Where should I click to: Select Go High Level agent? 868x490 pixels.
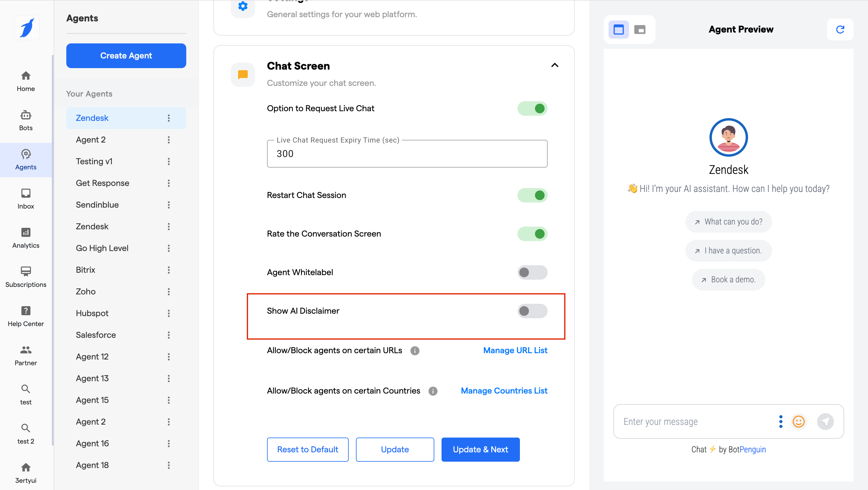(102, 248)
